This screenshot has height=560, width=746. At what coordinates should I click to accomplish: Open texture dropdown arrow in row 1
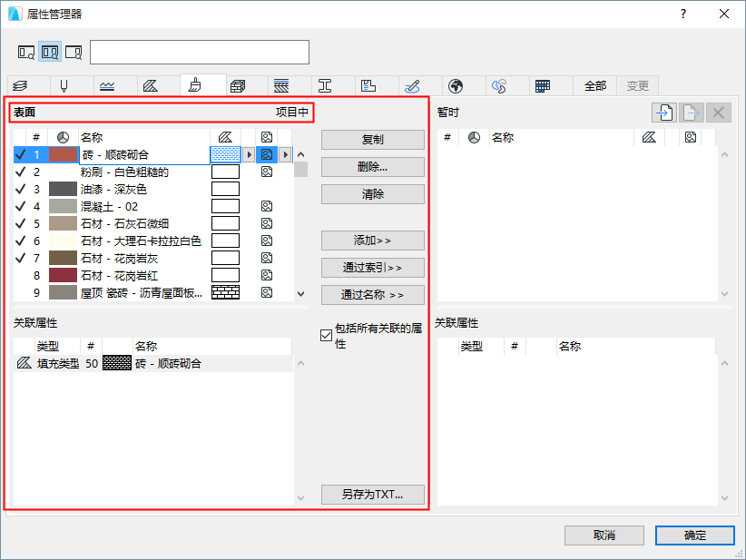tap(286, 154)
